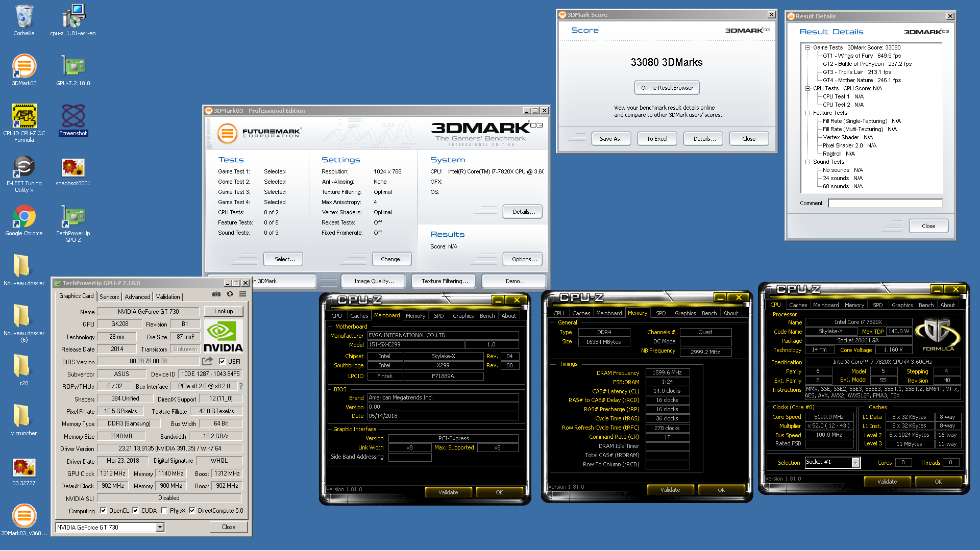
Task: Launch the cpu-z_1.81-asr-en installer icon
Action: point(73,21)
